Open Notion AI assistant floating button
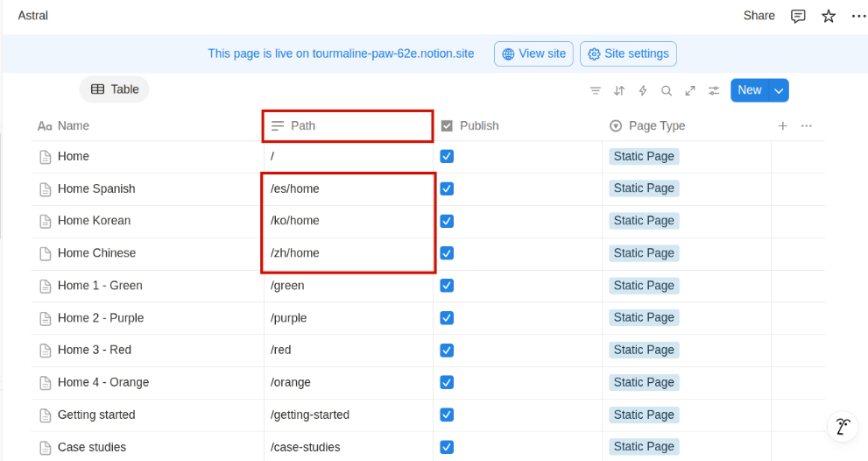The height and width of the screenshot is (461, 868). click(x=843, y=427)
